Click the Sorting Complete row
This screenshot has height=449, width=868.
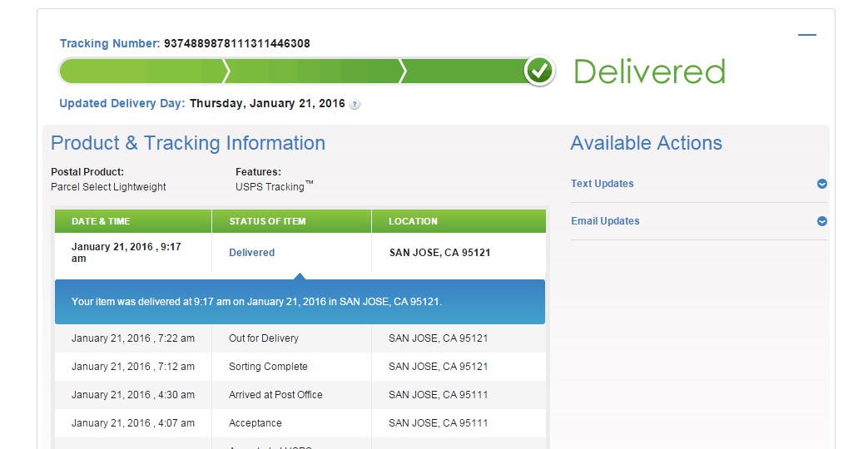coord(268,367)
